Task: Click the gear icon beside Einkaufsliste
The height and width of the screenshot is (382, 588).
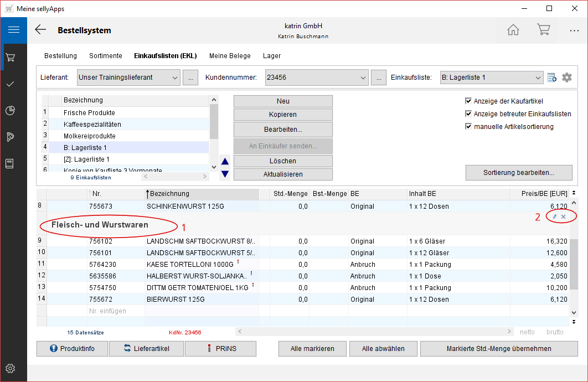Action: coord(566,78)
